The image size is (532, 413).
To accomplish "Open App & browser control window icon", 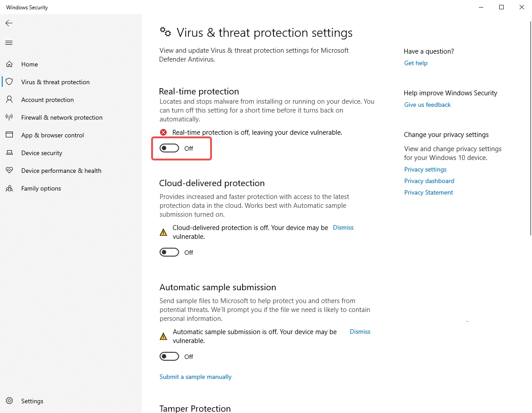I will click(9, 135).
